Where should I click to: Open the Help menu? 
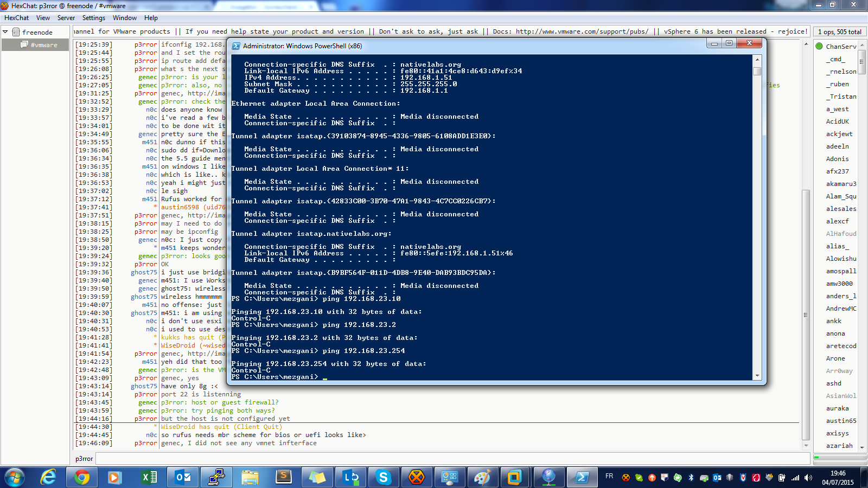click(x=151, y=18)
